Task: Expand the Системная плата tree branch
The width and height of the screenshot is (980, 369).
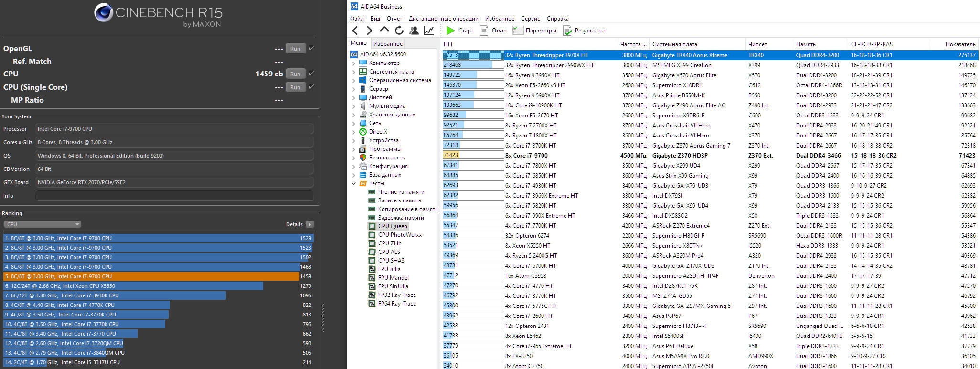Action: tap(354, 72)
